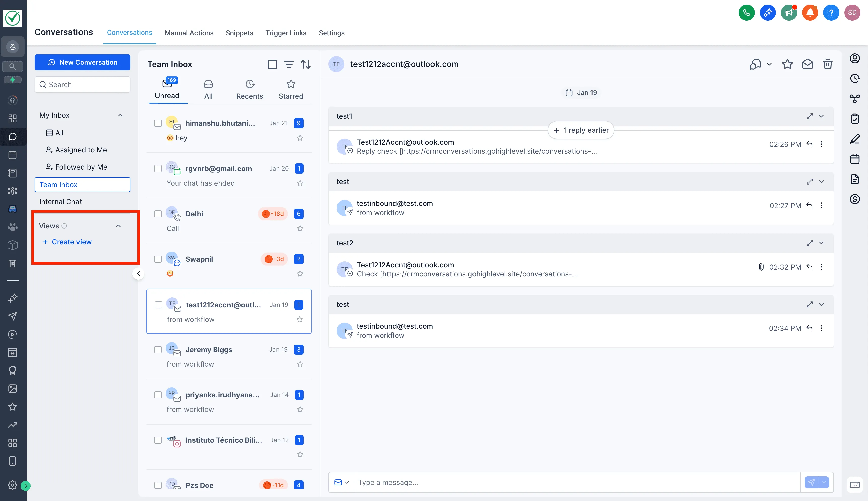Collapse the My Inbox section

(x=120, y=115)
